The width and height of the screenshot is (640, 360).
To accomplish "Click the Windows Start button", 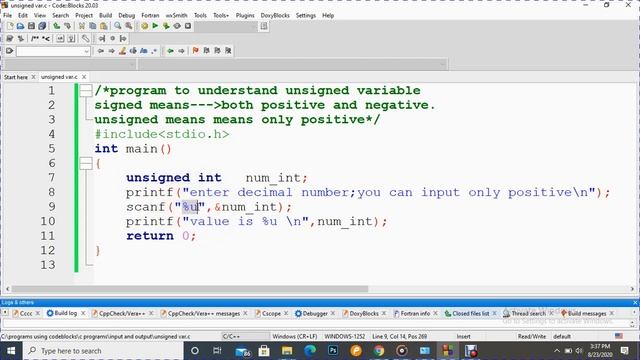I will coord(11,351).
